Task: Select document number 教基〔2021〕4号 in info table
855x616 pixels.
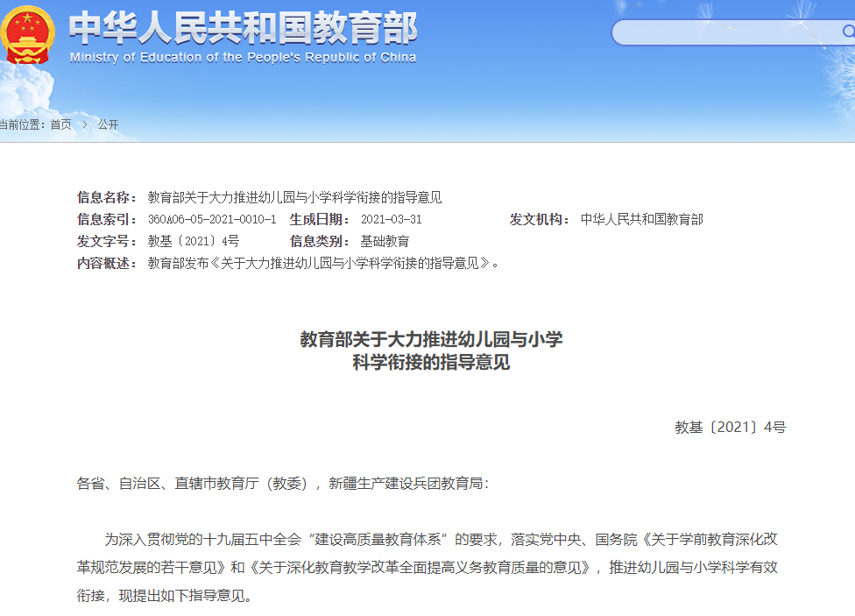Action: (194, 241)
